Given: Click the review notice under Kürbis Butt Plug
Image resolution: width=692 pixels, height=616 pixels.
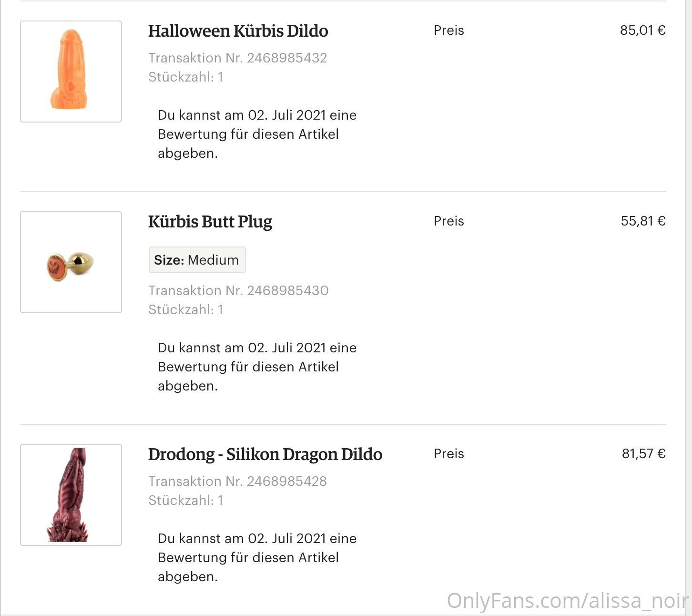Looking at the screenshot, I should 257,367.
